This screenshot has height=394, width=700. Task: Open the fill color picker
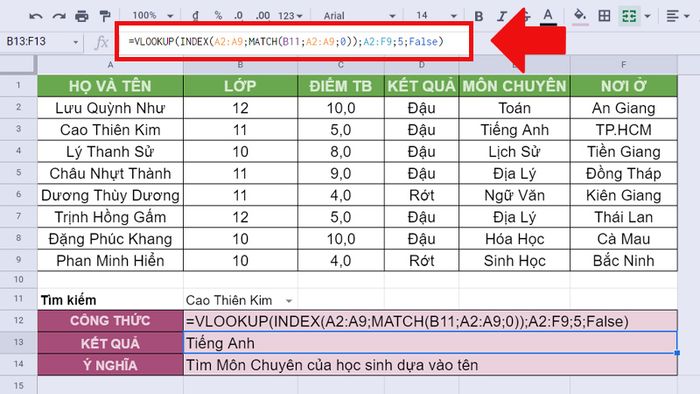(580, 17)
